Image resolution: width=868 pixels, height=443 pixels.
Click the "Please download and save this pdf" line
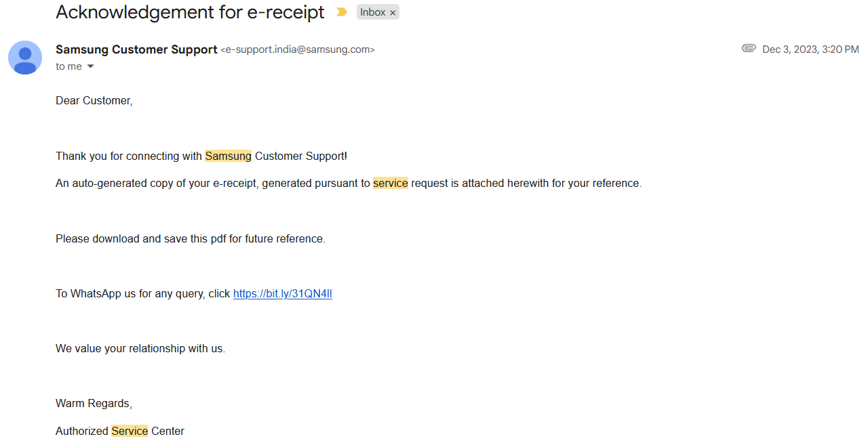[190, 238]
